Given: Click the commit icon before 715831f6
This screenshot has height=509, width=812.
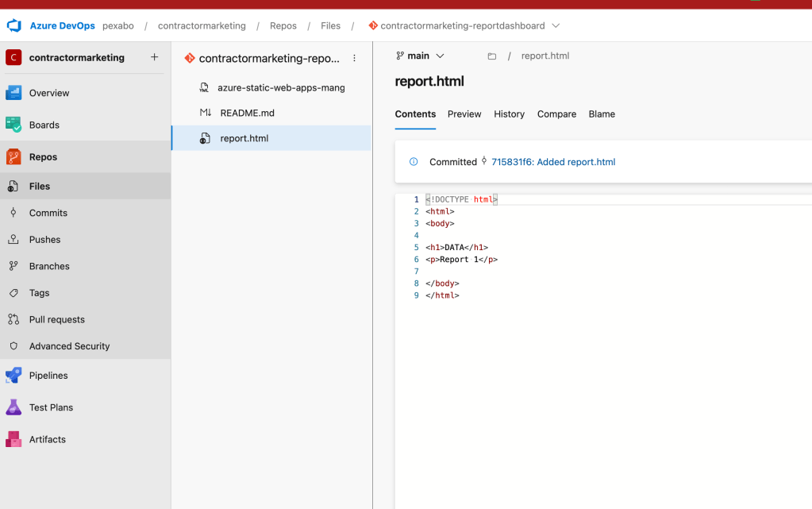Looking at the screenshot, I should pyautogui.click(x=484, y=160).
